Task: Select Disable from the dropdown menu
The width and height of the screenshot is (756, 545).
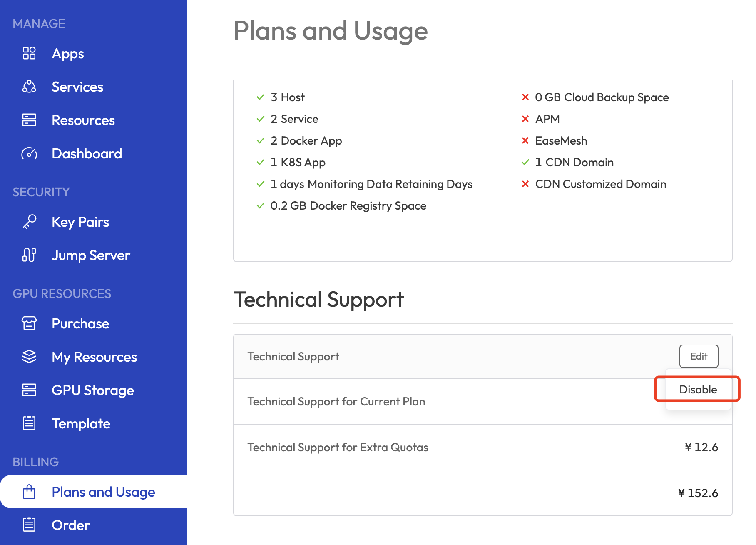Action: point(698,389)
